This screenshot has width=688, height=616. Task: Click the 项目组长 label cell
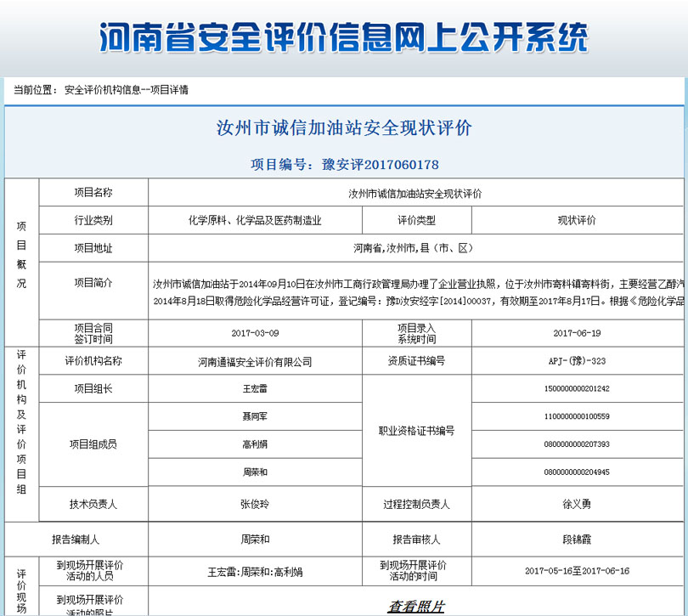coord(93,388)
